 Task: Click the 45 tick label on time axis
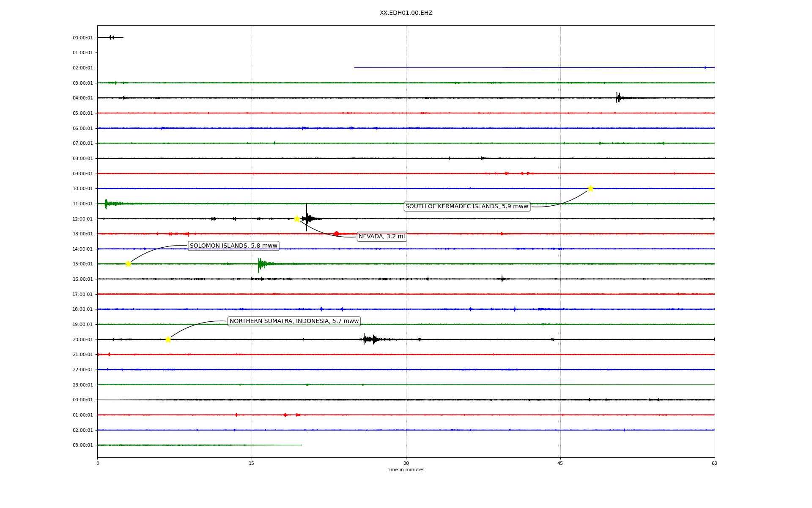pos(560,463)
